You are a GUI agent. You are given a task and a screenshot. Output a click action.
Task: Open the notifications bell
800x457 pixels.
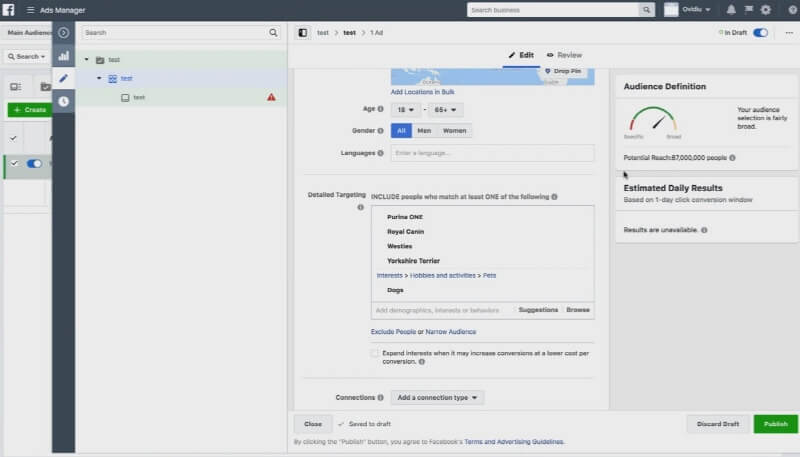[x=731, y=10]
